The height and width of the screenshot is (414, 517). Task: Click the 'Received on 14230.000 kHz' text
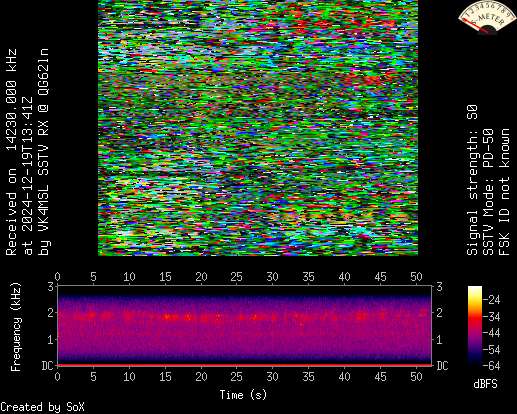tap(12, 152)
